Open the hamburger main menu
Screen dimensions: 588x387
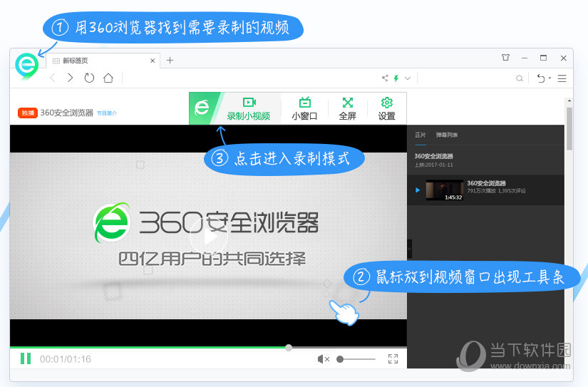coord(562,78)
